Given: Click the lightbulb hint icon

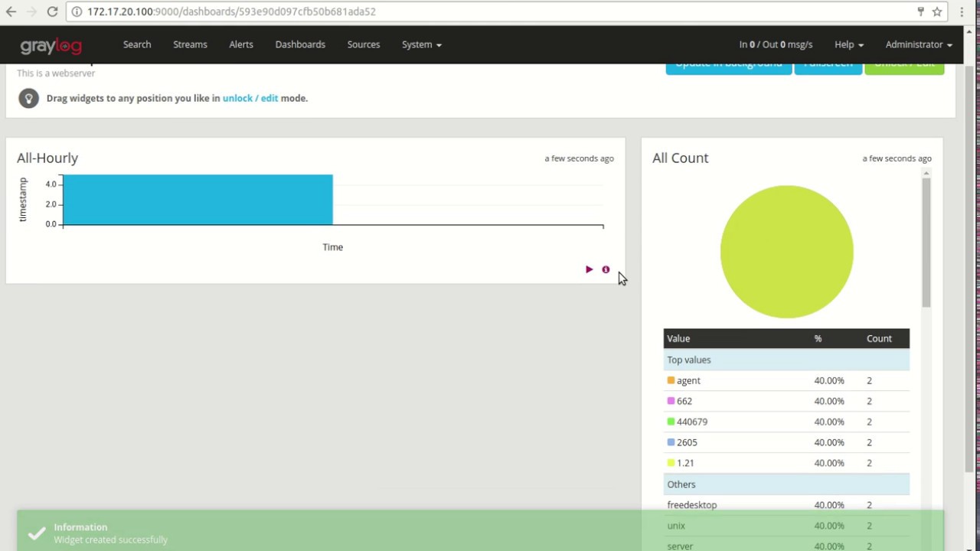Looking at the screenshot, I should [x=28, y=98].
